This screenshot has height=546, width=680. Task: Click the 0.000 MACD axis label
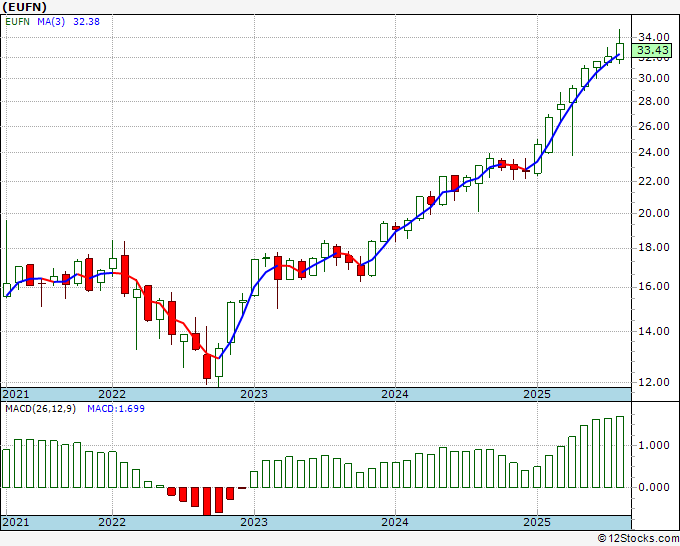pyautogui.click(x=654, y=487)
